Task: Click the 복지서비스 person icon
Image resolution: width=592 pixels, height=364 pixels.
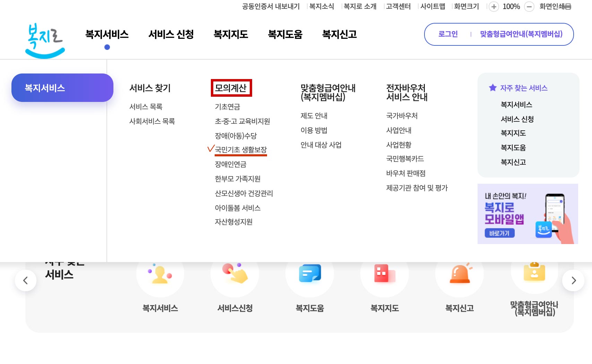Action: point(160,274)
